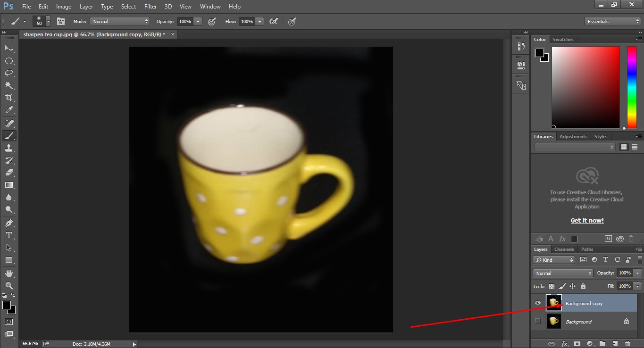Select the Zoom tool
Screen dimensions: 644x348
(x=8, y=286)
